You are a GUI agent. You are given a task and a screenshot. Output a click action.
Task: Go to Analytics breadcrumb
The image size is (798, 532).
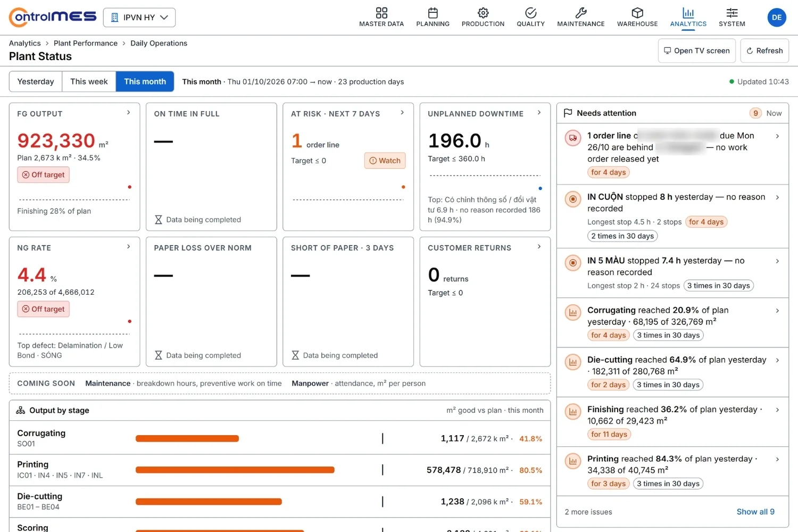25,43
